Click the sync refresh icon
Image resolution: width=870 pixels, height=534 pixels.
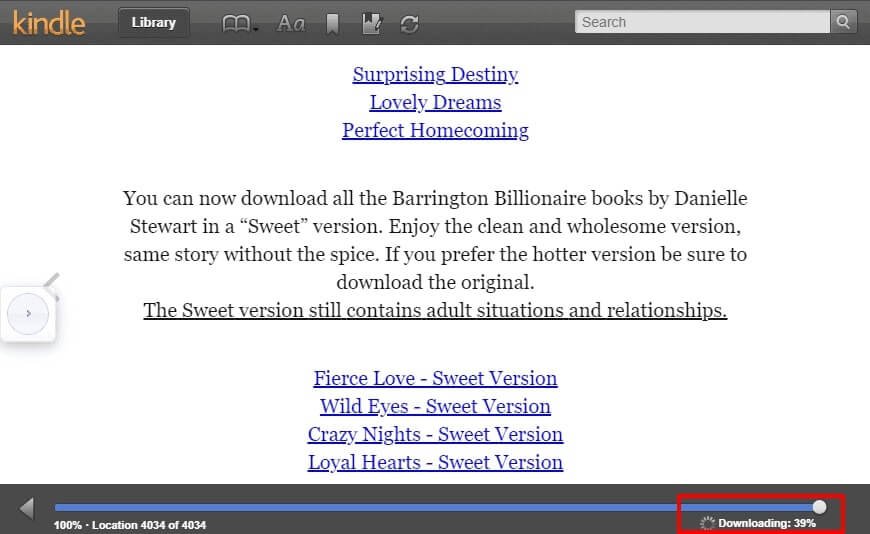tap(409, 24)
